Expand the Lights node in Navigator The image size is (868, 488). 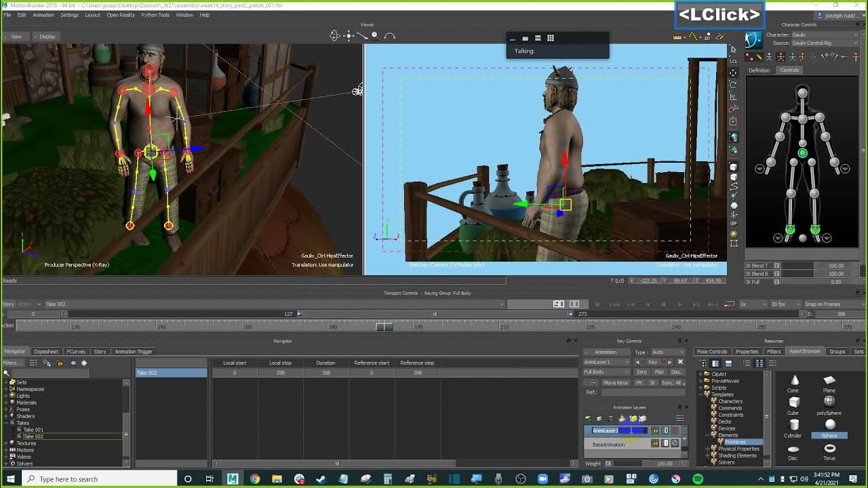(x=6, y=396)
